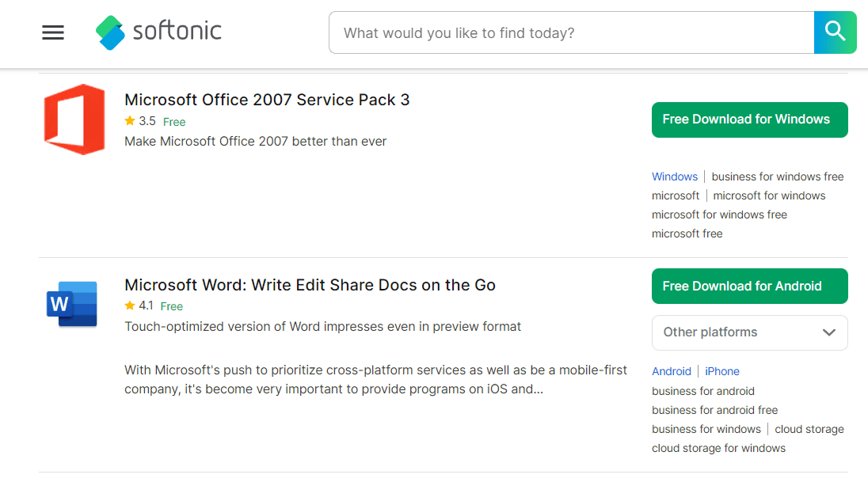Click the star beside the 3.5 rating
The height and width of the screenshot is (482, 868).
tap(129, 120)
